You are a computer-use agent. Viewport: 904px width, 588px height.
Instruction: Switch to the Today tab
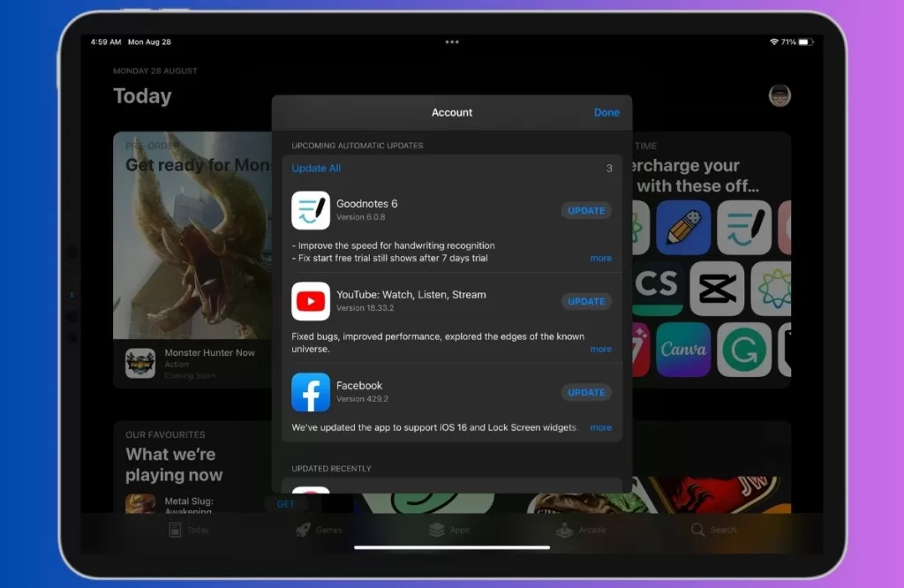(x=189, y=530)
